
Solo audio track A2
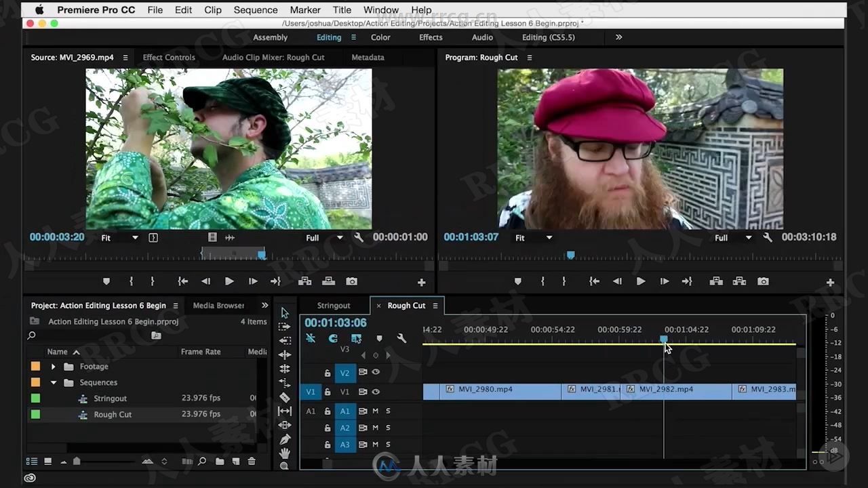[388, 428]
